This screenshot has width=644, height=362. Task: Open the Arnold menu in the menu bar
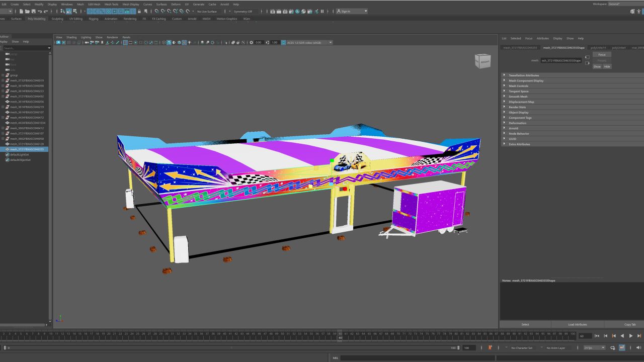224,4
